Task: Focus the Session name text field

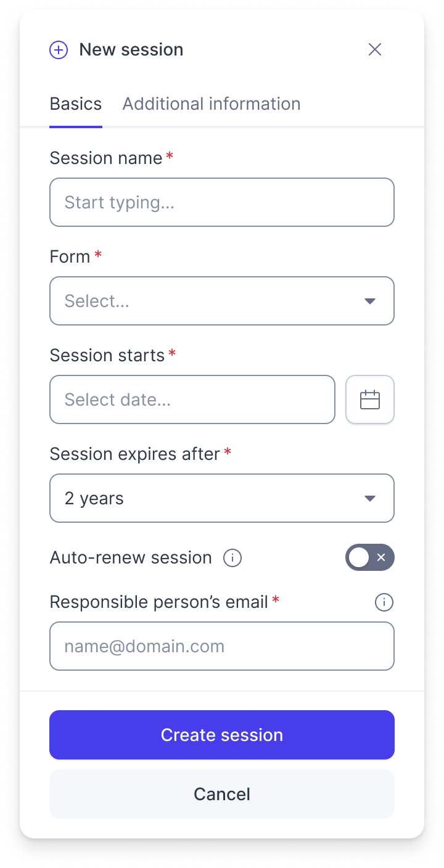Action: click(222, 202)
